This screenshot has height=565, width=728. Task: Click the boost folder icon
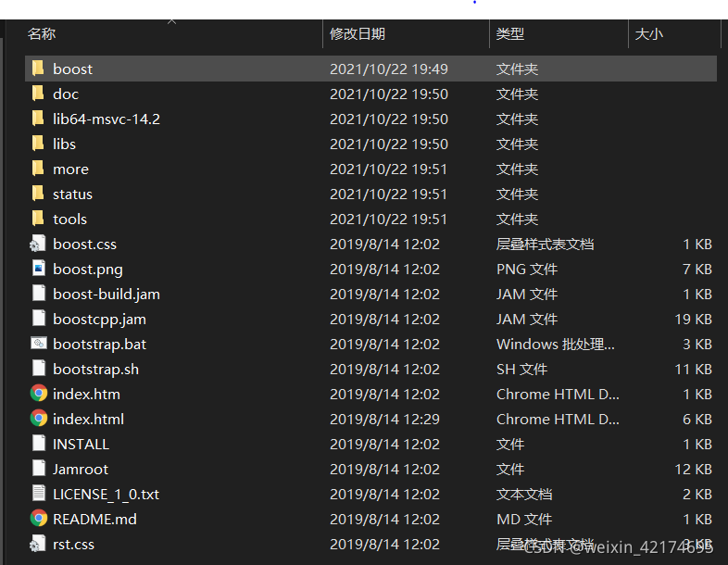coord(38,69)
